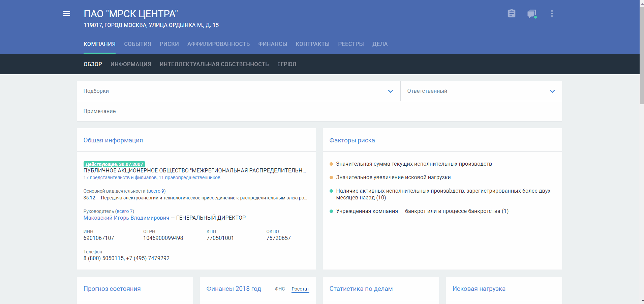Open the hamburger navigation menu
644x304 pixels.
coord(67,13)
